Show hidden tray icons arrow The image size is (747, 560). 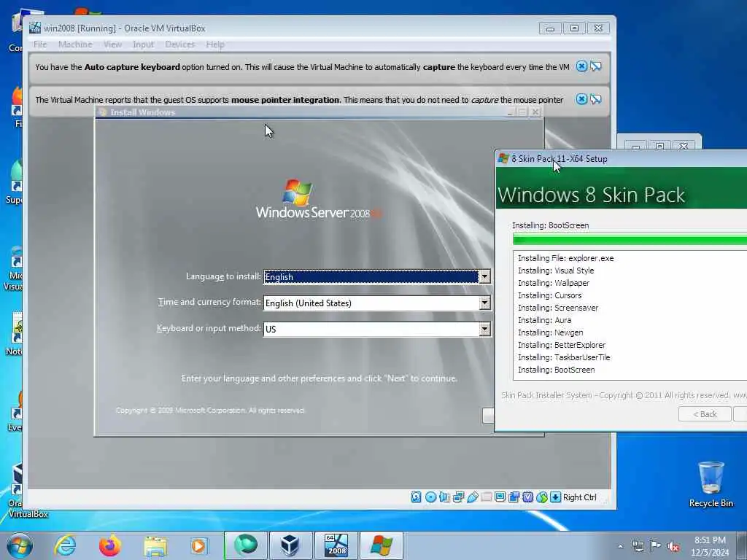pyautogui.click(x=620, y=546)
